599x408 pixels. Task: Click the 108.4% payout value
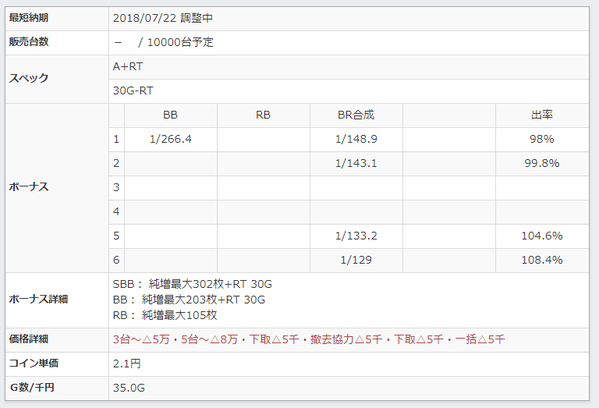click(542, 260)
